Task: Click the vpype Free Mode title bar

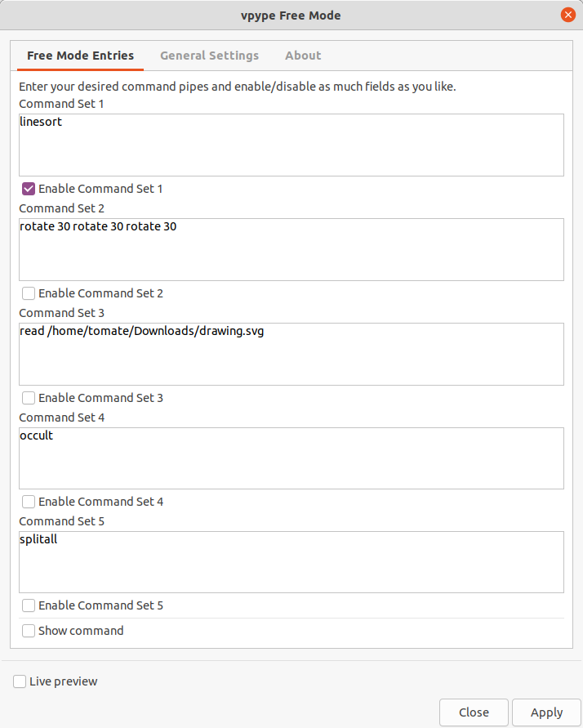Action: 291,16
